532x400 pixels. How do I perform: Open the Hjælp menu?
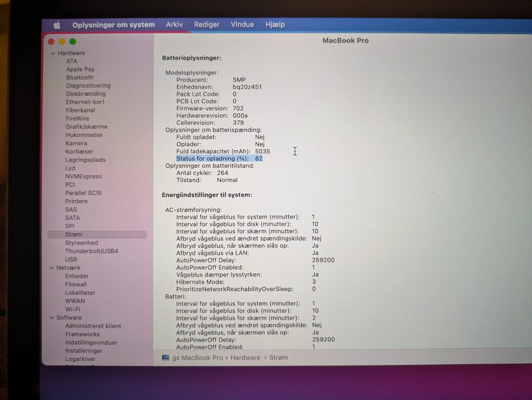pos(275,24)
